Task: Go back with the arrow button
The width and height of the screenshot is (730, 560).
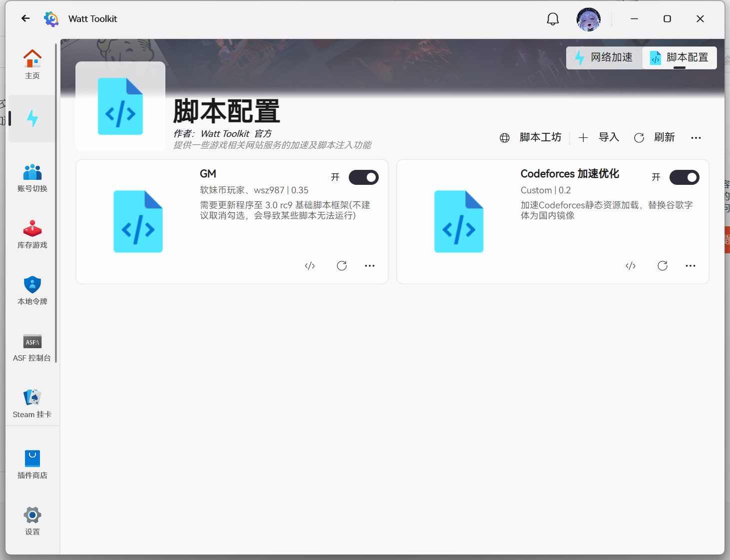Action: pyautogui.click(x=25, y=18)
